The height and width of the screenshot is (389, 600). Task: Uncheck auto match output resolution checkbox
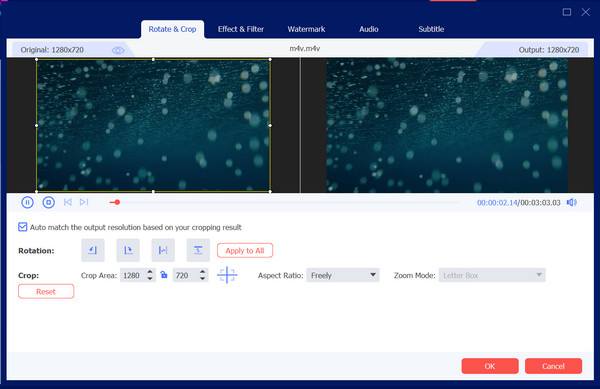point(23,227)
